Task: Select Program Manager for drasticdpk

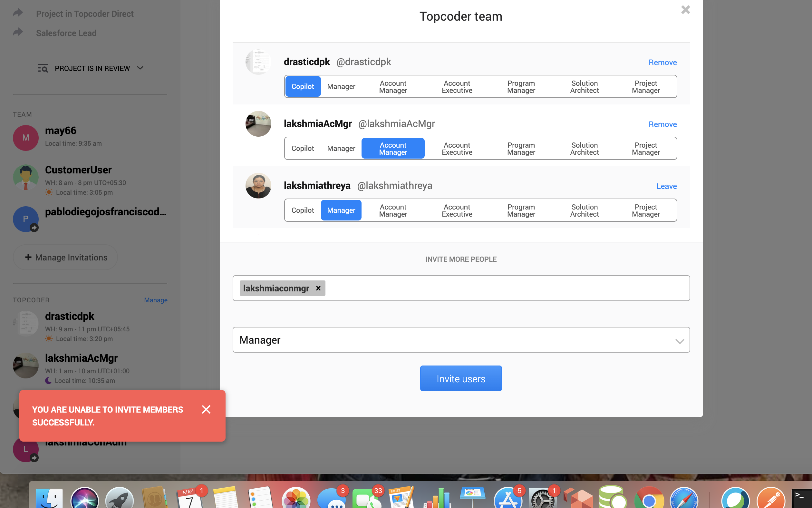Action: pos(521,87)
